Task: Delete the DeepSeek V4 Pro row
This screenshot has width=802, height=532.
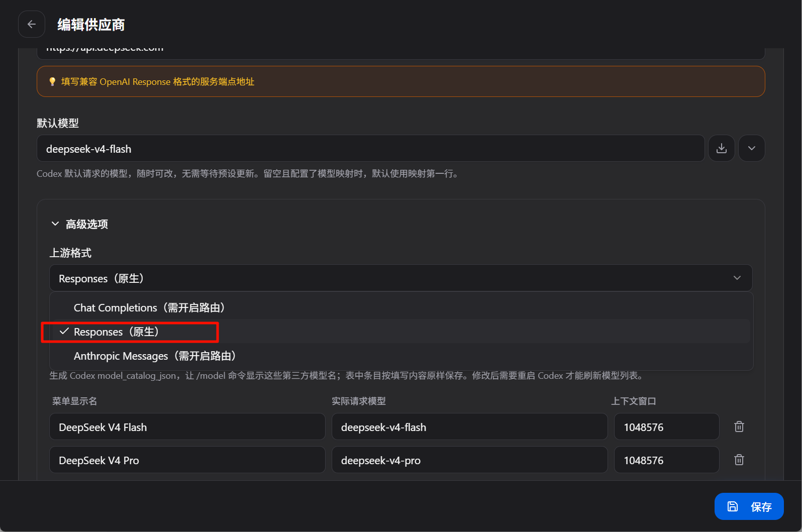Action: point(739,460)
